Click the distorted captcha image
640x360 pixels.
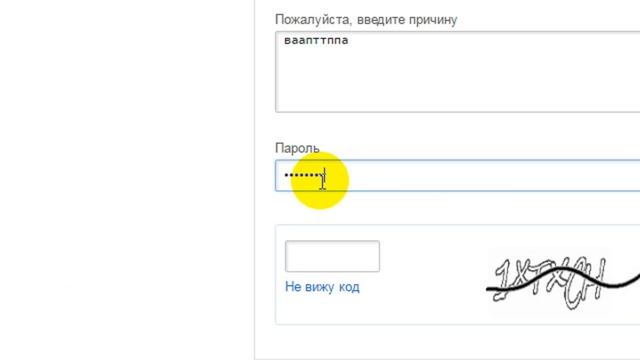pyautogui.click(x=563, y=281)
